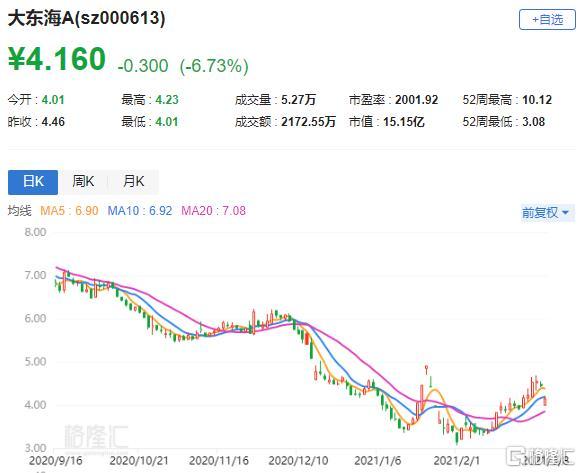Click the 5.00 price axis label
Image resolution: width=581 pixels, height=473 pixels.
(x=35, y=362)
